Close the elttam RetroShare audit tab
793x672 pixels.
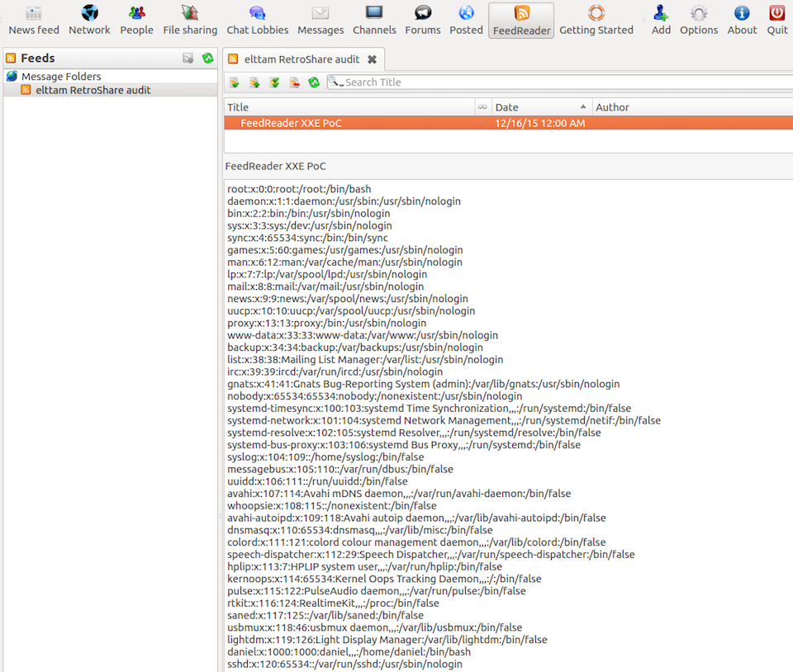click(x=373, y=59)
